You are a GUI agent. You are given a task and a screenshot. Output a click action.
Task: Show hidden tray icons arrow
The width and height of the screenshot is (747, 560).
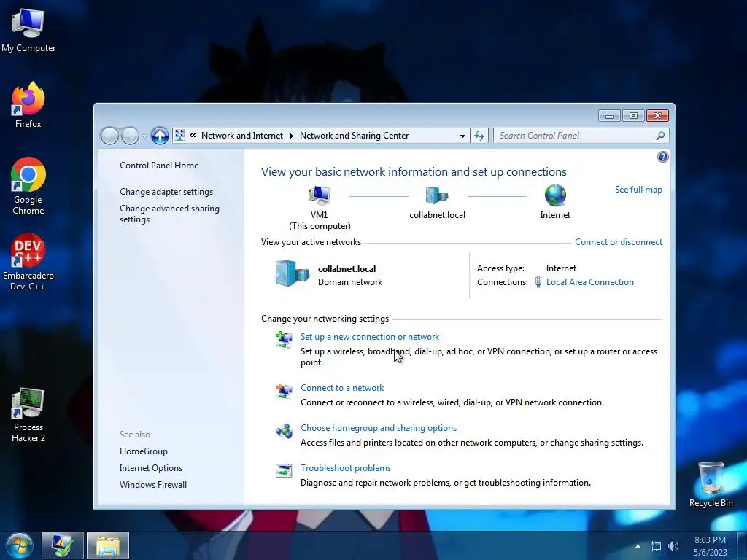click(638, 546)
